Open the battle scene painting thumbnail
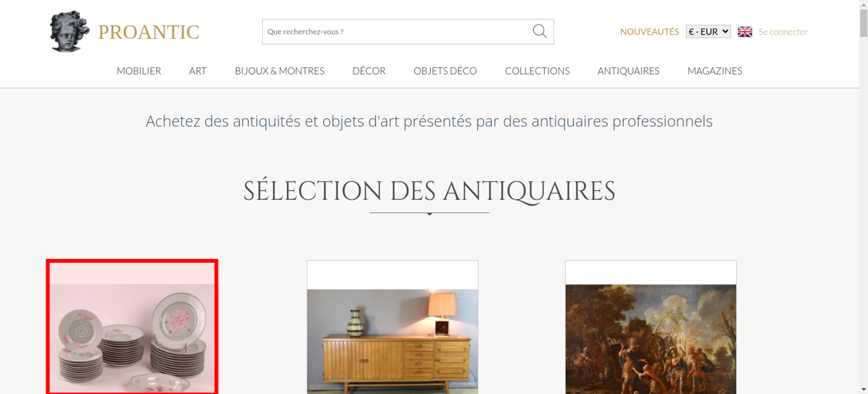 click(x=651, y=327)
